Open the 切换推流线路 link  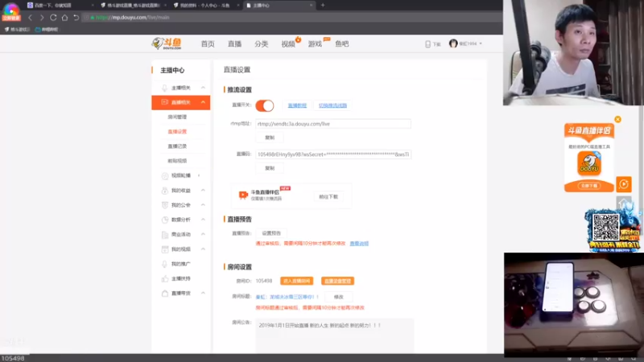(332, 105)
